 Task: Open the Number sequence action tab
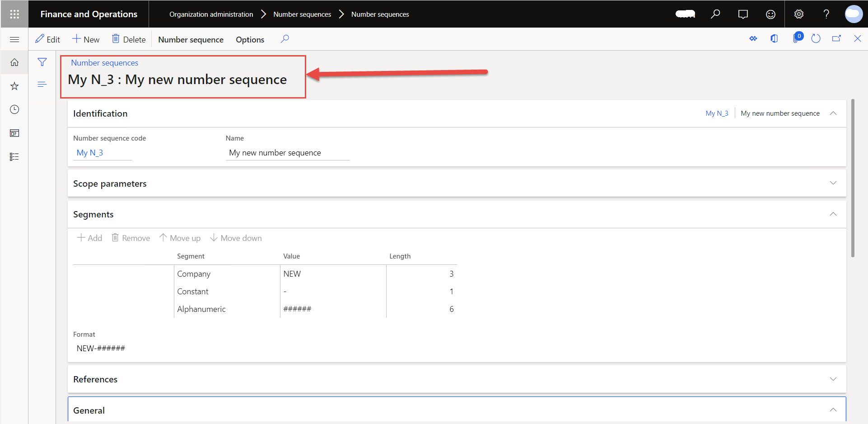191,40
